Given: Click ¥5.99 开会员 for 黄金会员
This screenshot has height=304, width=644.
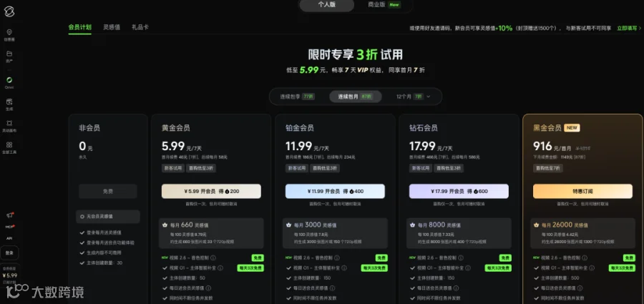Looking at the screenshot, I should click(x=211, y=192).
